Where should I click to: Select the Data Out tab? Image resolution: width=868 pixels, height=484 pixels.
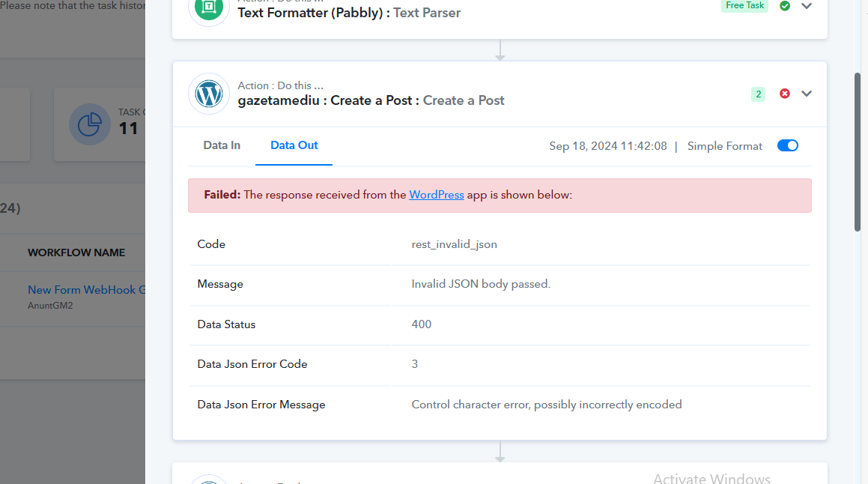pyautogui.click(x=294, y=145)
